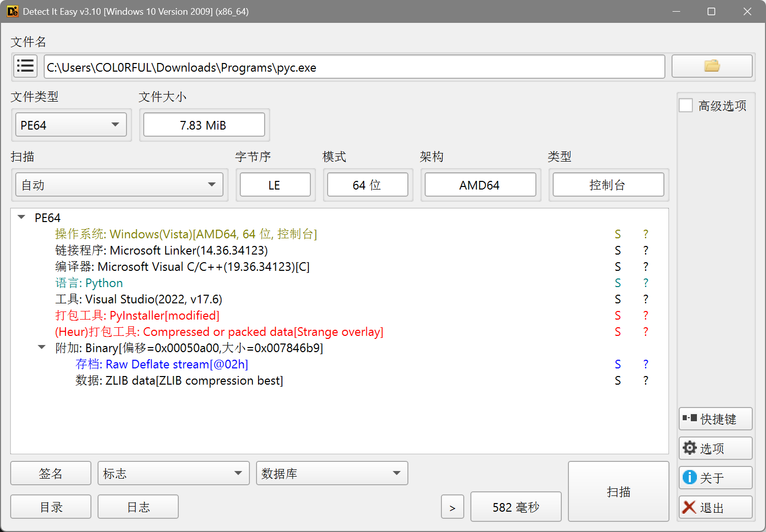Start scan with 扫描 button
Viewport: 766px width, 532px height.
tap(619, 491)
